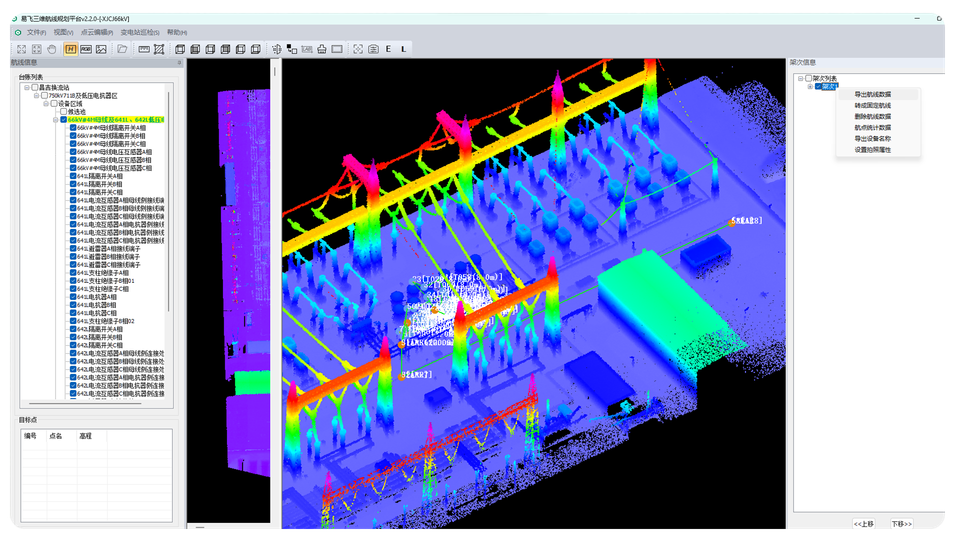
Task: Select the hand pan tool in toolbar
Action: [x=53, y=49]
